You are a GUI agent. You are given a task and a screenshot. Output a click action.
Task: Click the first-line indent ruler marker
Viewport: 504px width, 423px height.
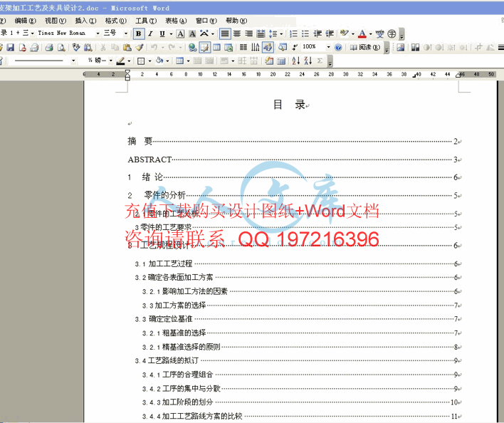(x=127, y=72)
